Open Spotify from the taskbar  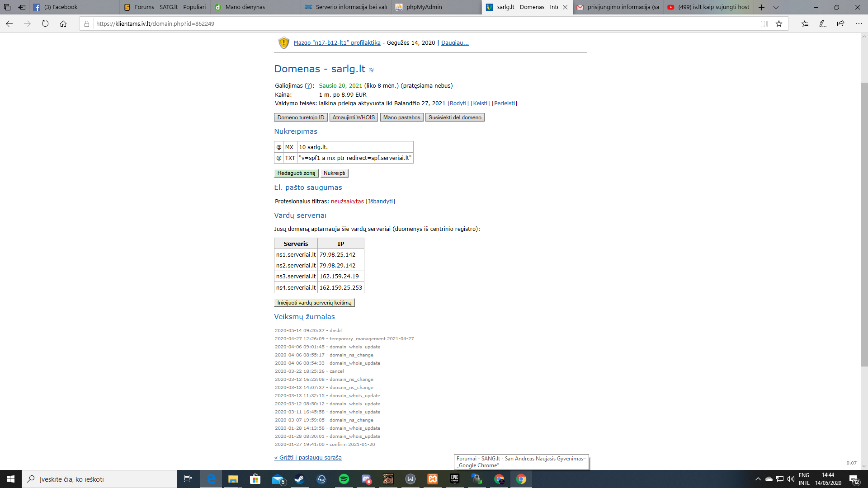coord(344,479)
